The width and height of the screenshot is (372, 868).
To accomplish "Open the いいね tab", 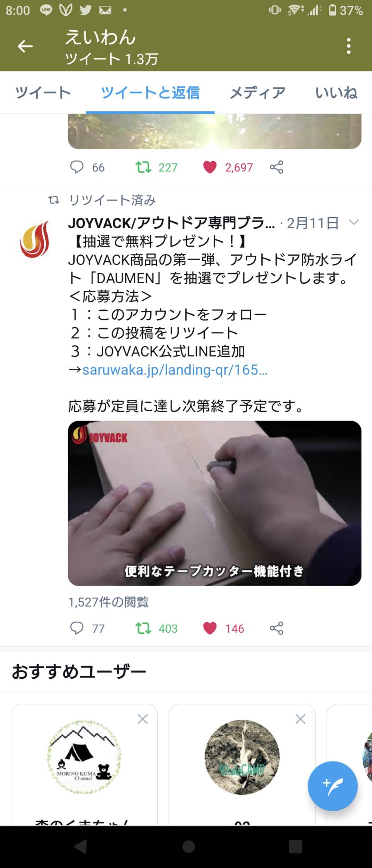I will click(x=336, y=92).
